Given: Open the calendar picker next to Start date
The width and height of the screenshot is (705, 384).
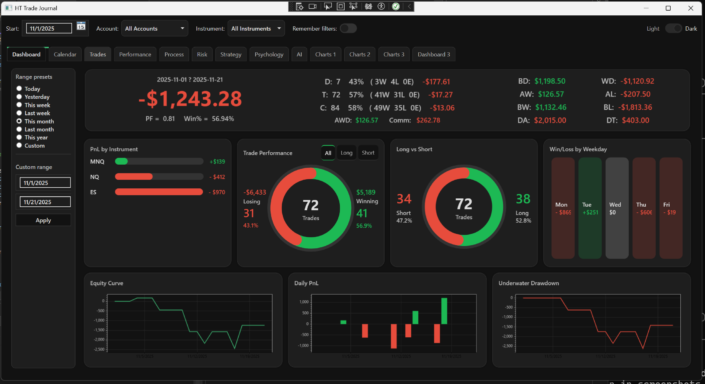Looking at the screenshot, I should point(81,27).
